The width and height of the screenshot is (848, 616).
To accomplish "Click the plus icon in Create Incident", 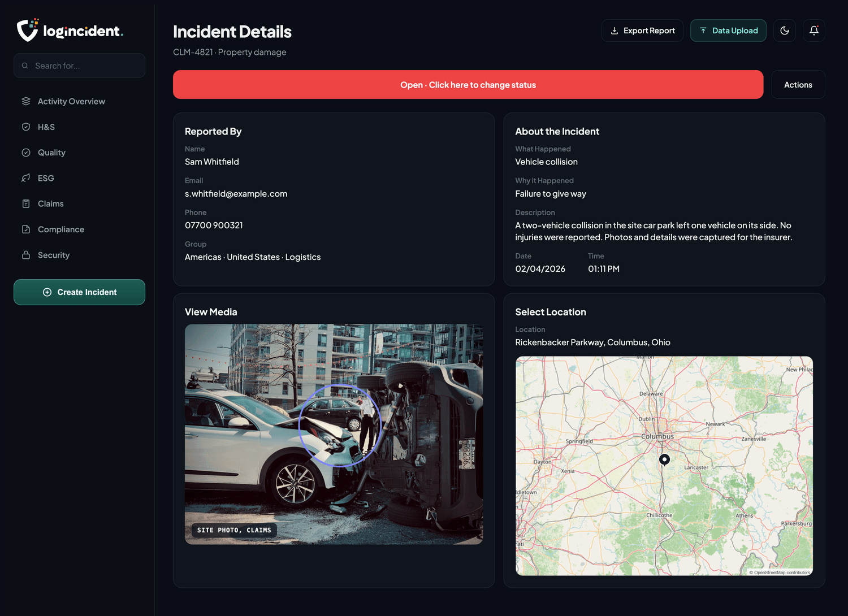I will coord(47,292).
